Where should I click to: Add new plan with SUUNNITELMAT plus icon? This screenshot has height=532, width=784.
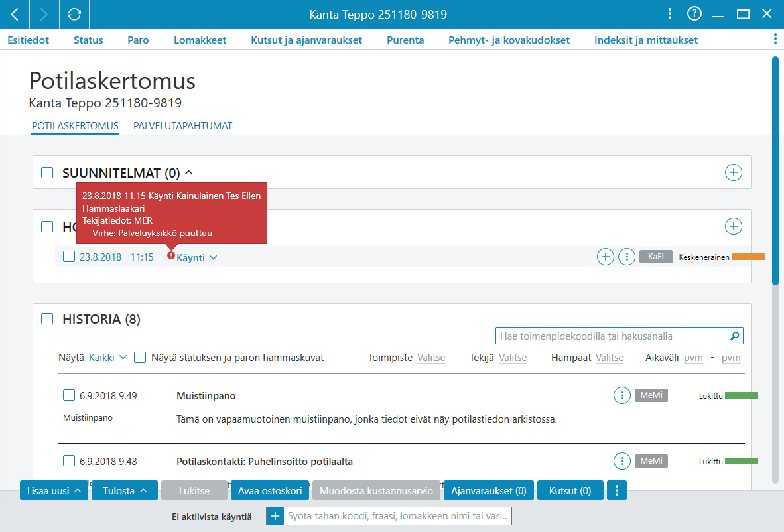click(733, 172)
